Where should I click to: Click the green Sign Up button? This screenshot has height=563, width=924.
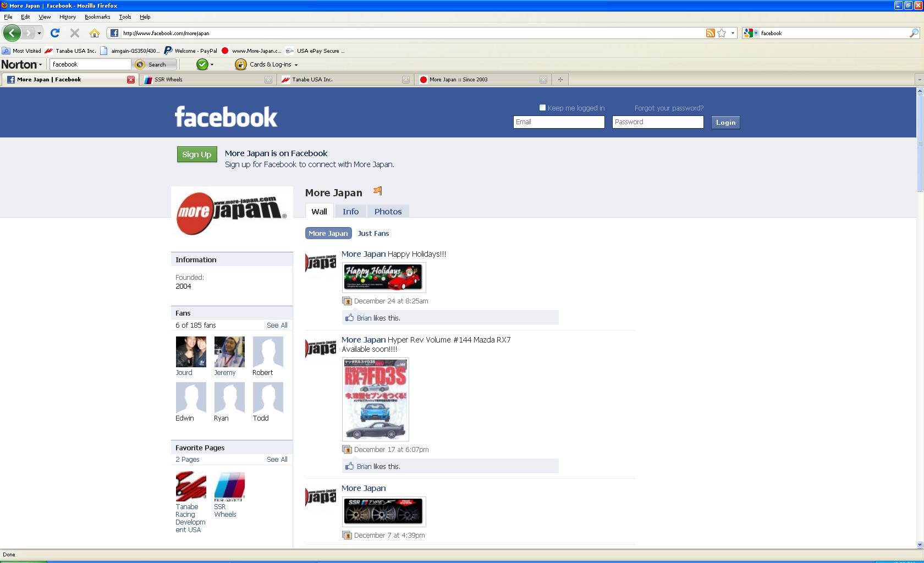click(x=196, y=154)
